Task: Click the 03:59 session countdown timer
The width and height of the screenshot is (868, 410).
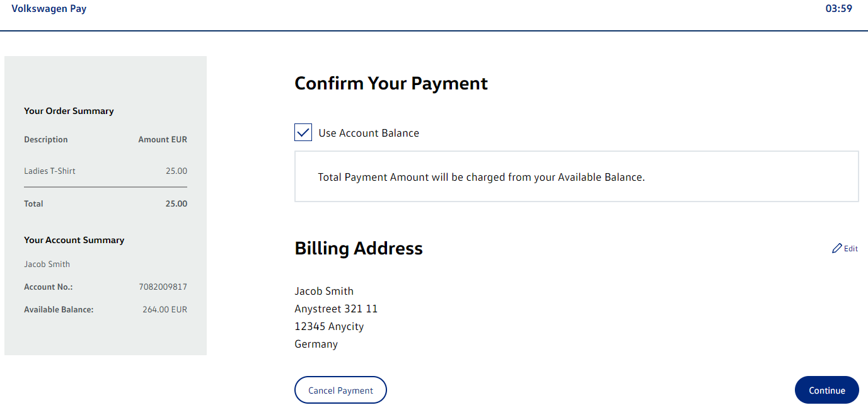Action: click(838, 9)
